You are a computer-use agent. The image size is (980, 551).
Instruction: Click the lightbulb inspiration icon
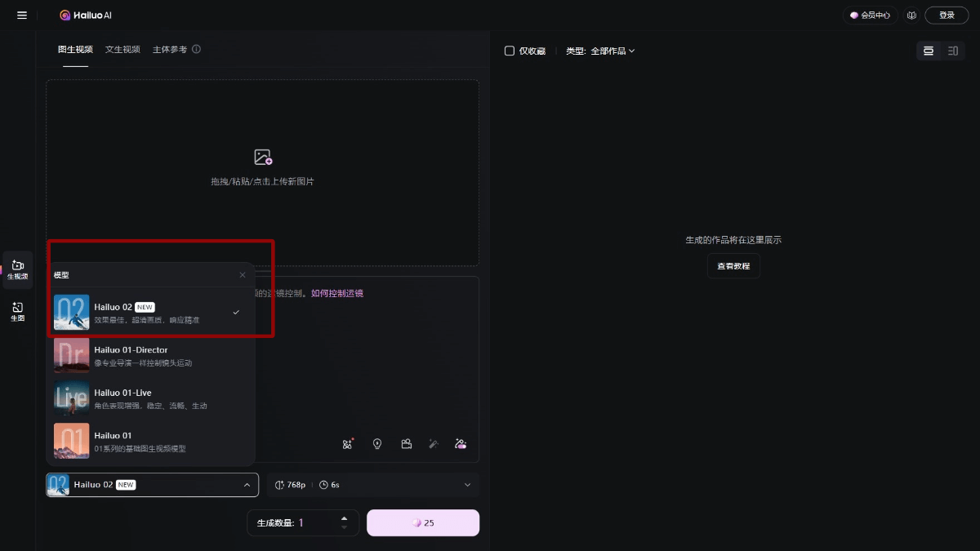tap(377, 443)
